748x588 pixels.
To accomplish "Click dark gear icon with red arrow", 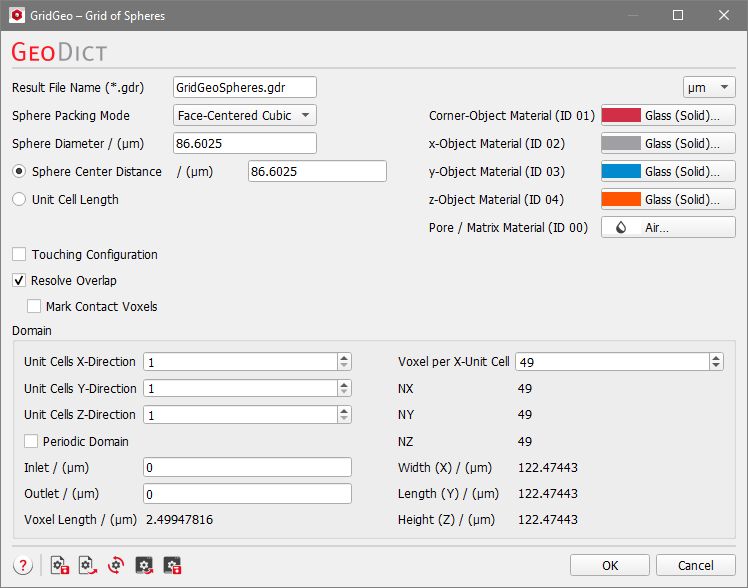I will pyautogui.click(x=144, y=565).
